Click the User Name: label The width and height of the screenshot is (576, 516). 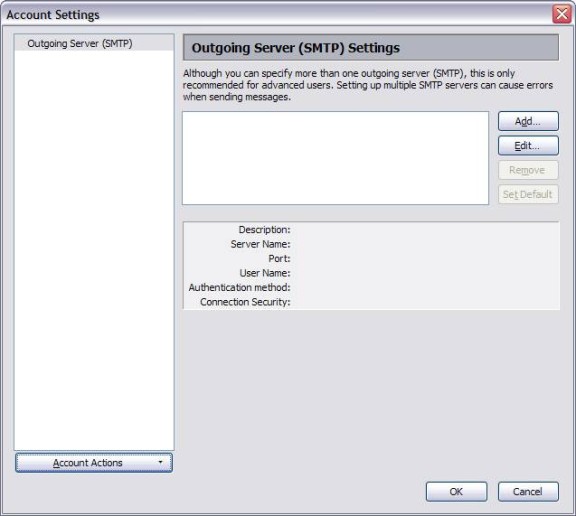coord(265,273)
